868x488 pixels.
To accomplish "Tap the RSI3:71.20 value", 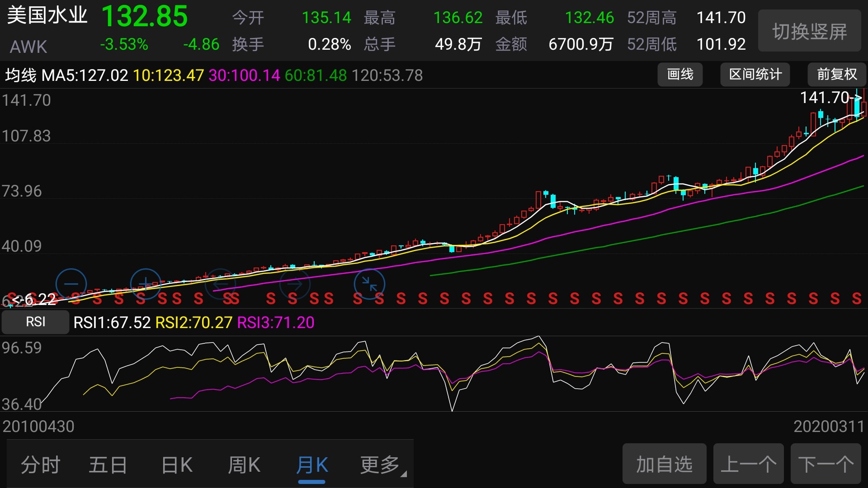I will coord(275,323).
